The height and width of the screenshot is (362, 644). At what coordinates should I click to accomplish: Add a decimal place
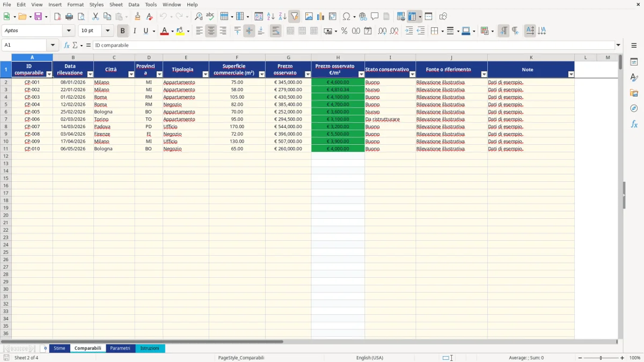pyautogui.click(x=382, y=31)
